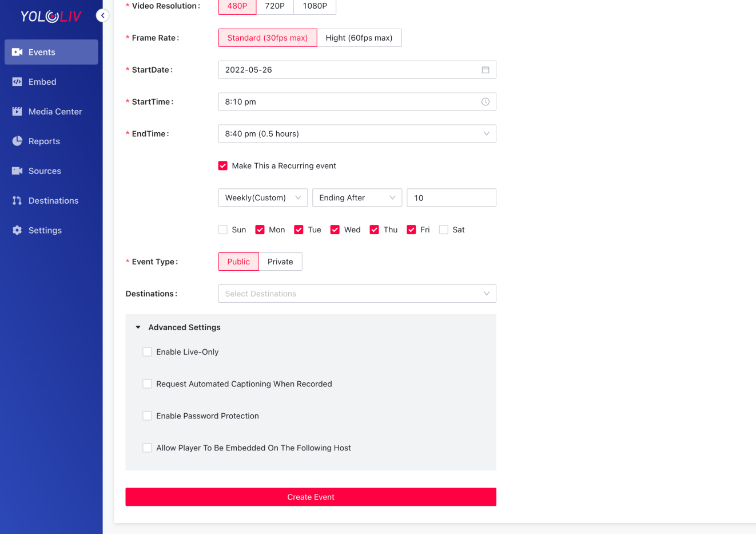Open the Ending After dropdown
This screenshot has width=756, height=534.
pyautogui.click(x=357, y=197)
